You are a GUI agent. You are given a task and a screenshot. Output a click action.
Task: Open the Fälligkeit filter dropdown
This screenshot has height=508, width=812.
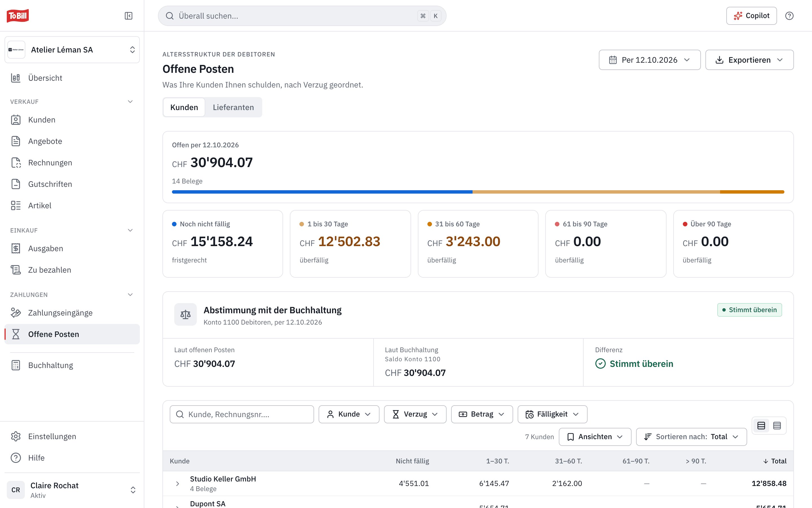click(x=552, y=414)
